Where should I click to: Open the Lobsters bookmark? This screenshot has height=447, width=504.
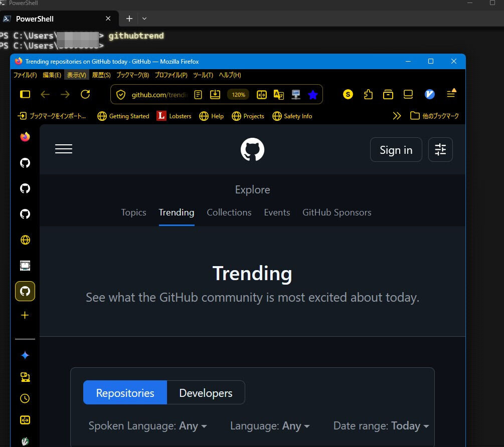click(174, 116)
